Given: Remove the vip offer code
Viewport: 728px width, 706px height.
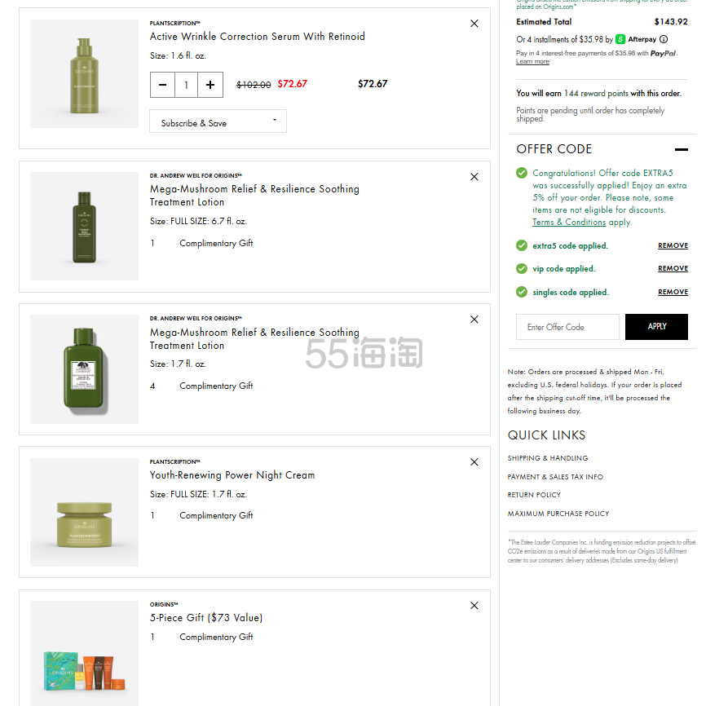Looking at the screenshot, I should coord(673,268).
